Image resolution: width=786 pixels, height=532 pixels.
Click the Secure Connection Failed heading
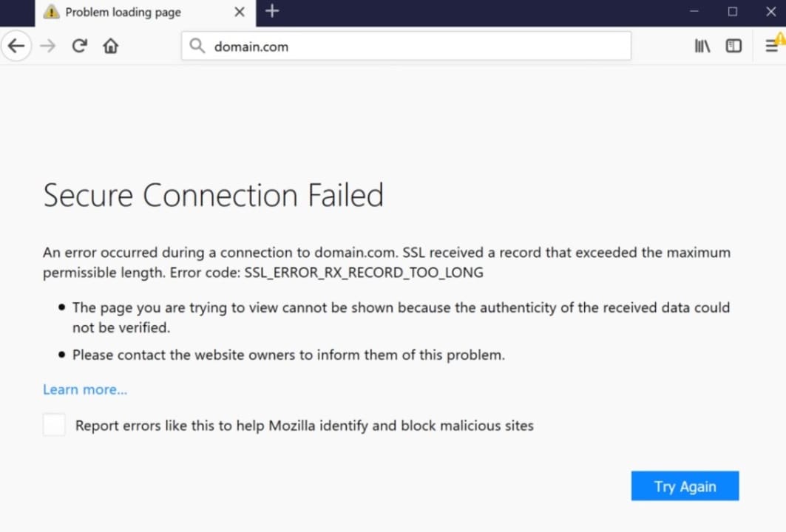click(x=213, y=195)
